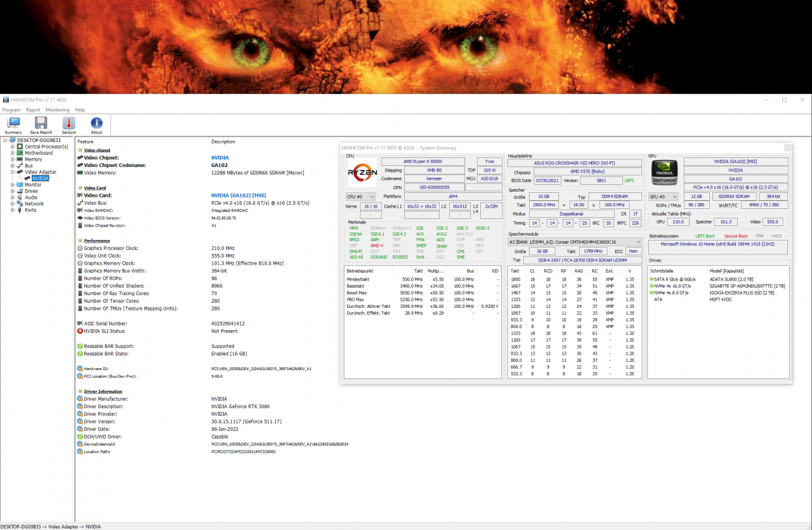
Task: Open the Summary toolbar icon
Action: click(x=13, y=123)
